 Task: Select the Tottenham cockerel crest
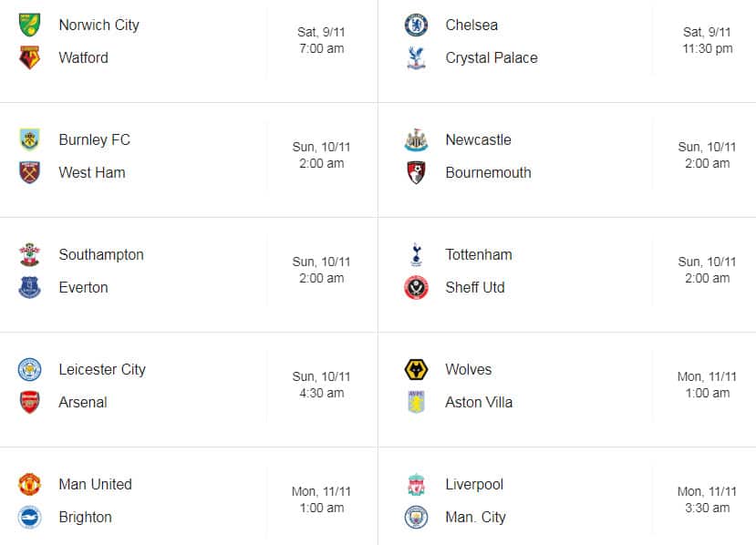tap(415, 254)
